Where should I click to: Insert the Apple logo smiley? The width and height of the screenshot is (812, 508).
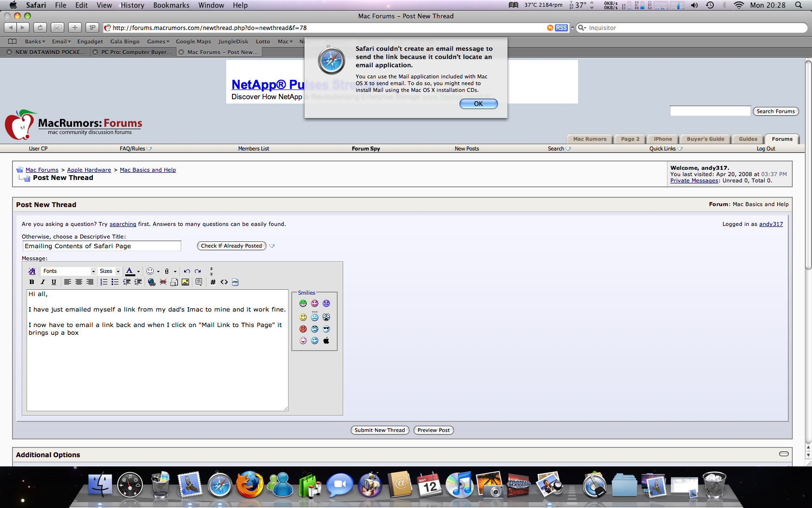pyautogui.click(x=326, y=341)
